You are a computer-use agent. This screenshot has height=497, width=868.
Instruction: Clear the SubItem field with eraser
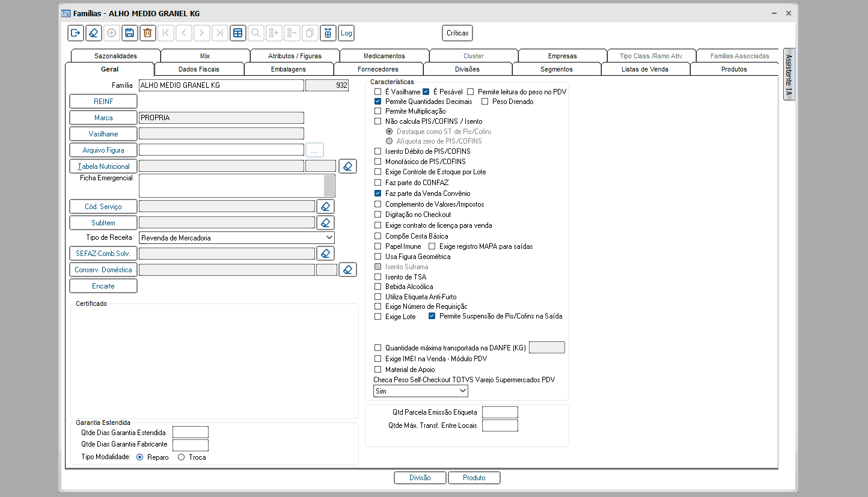point(325,223)
